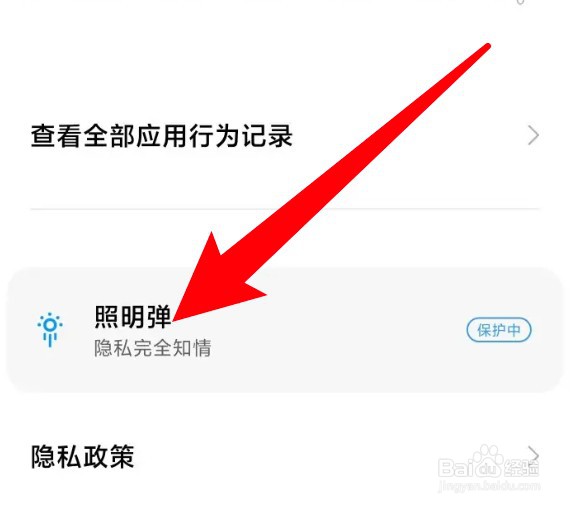The image size is (572, 506).
Task: Tap the 隐私完全知情 subtitle
Action: click(152, 348)
